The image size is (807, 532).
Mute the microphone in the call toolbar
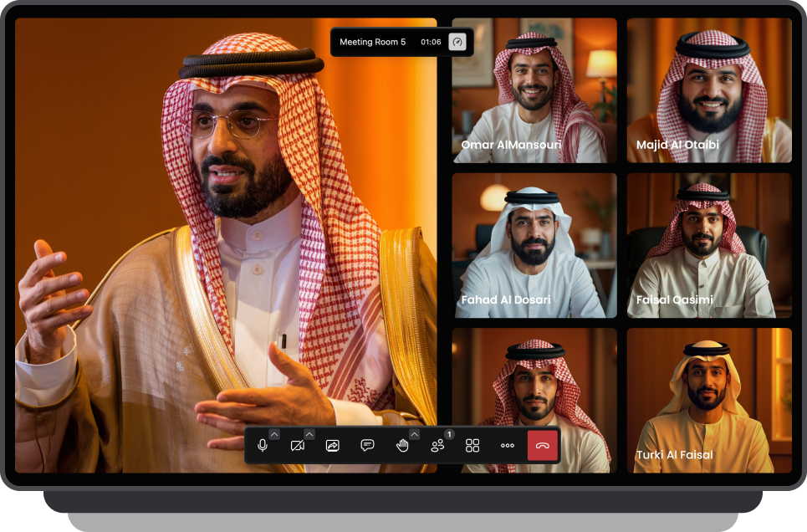pos(263,446)
